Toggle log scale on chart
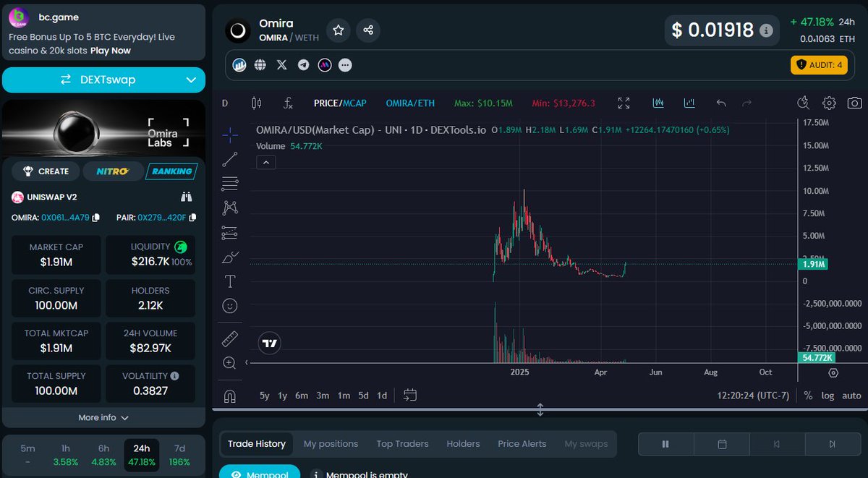This screenshot has width=868, height=478. coord(827,396)
